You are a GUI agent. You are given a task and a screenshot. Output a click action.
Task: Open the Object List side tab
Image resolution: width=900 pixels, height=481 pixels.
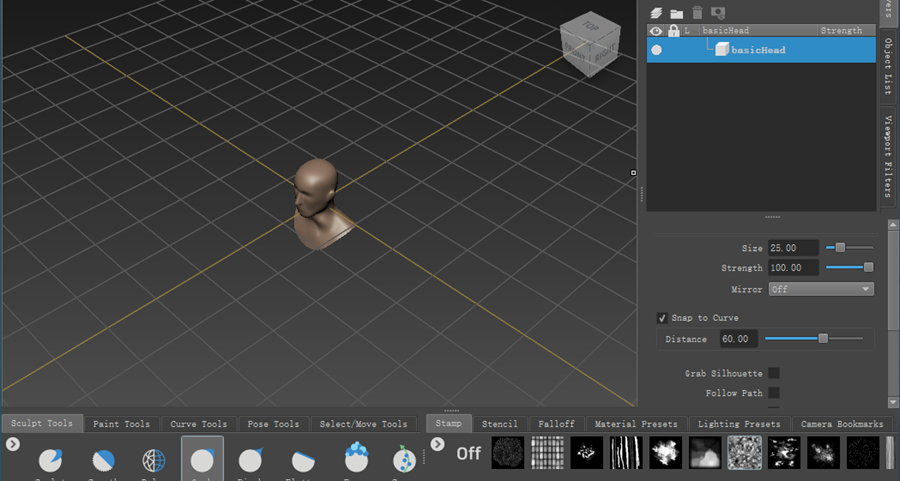click(888, 67)
